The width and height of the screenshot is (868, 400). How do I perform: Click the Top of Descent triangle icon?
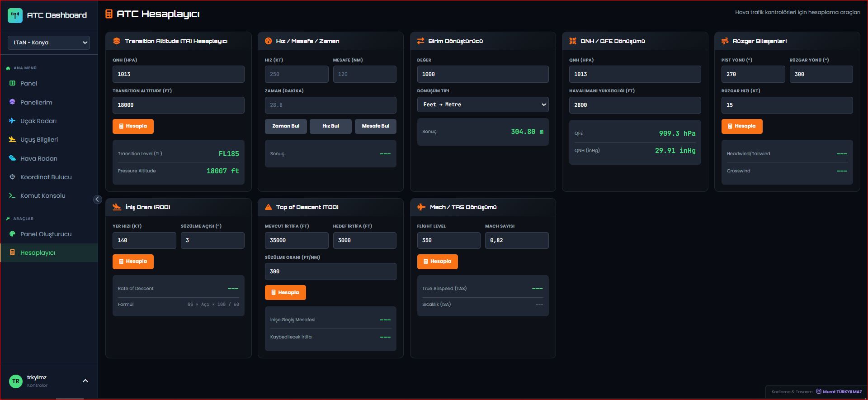tap(268, 207)
